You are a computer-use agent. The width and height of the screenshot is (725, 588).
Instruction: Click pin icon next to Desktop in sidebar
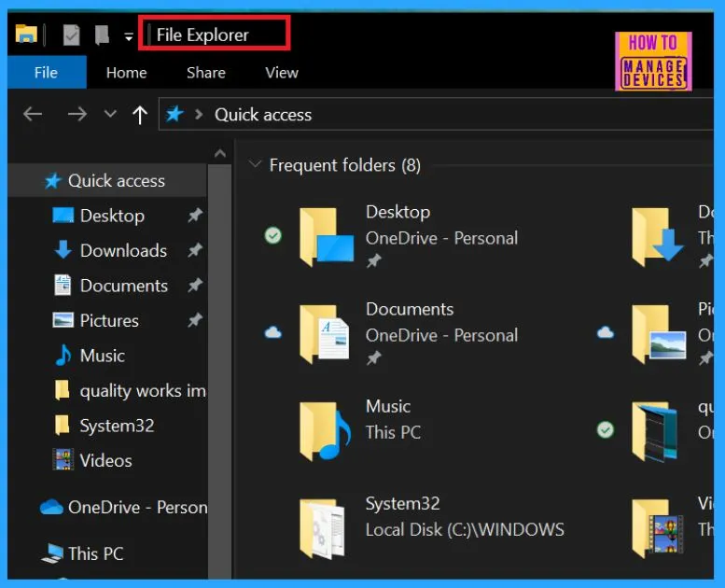195,215
